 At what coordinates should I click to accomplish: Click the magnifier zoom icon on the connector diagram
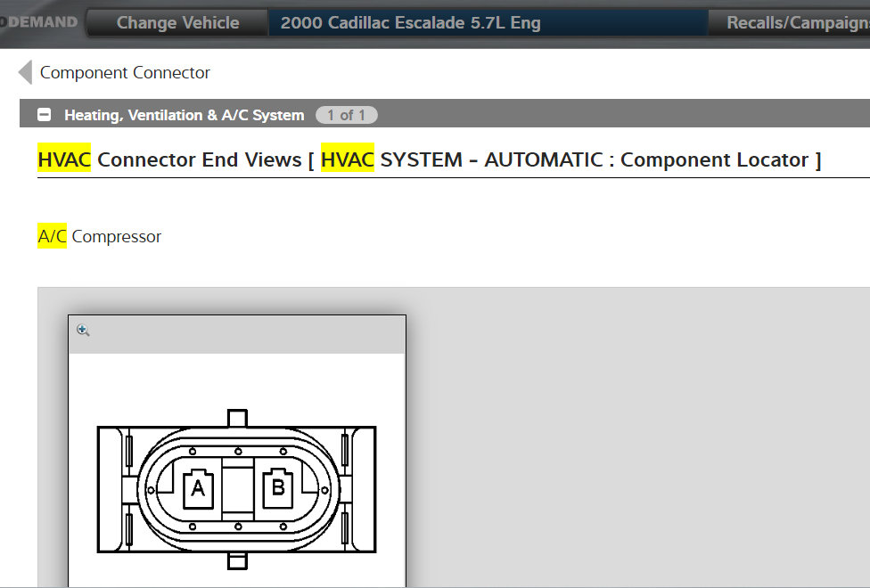click(82, 330)
